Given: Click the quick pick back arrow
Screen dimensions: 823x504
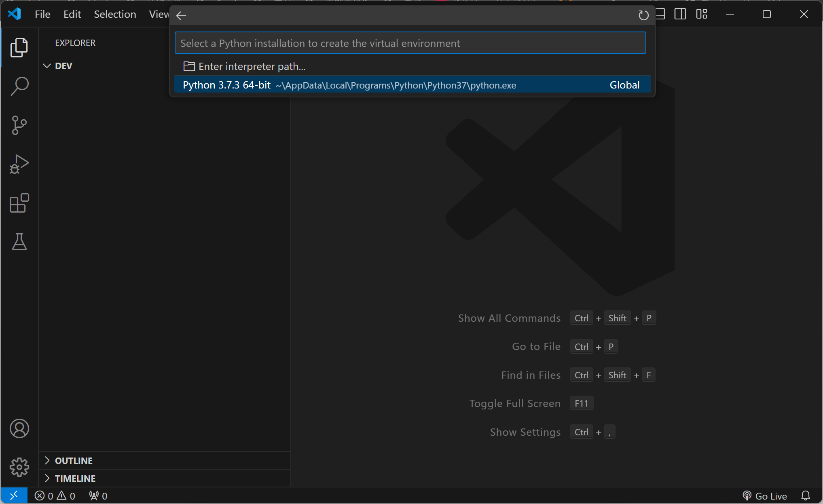Looking at the screenshot, I should coord(181,15).
